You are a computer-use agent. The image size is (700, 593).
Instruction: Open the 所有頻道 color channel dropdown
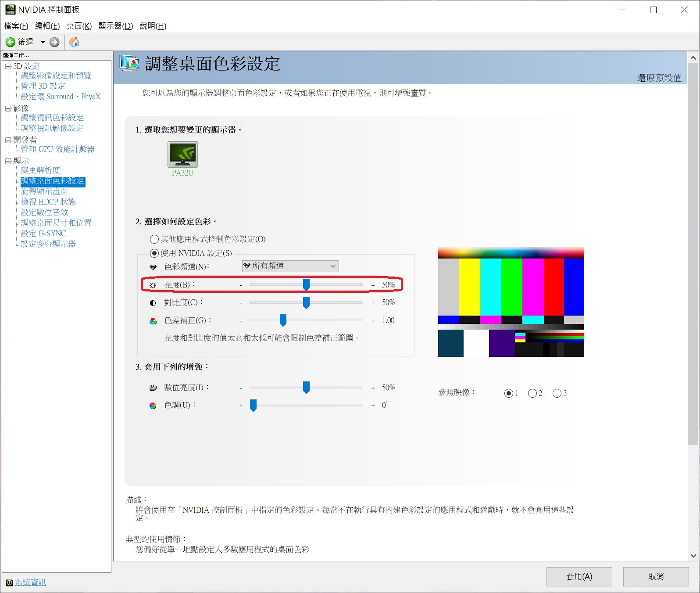290,266
